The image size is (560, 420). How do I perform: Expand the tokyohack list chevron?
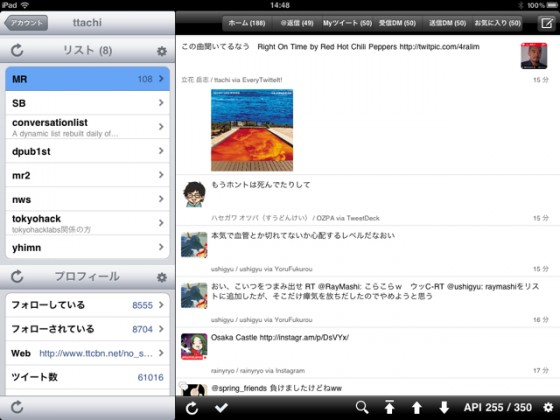(161, 223)
